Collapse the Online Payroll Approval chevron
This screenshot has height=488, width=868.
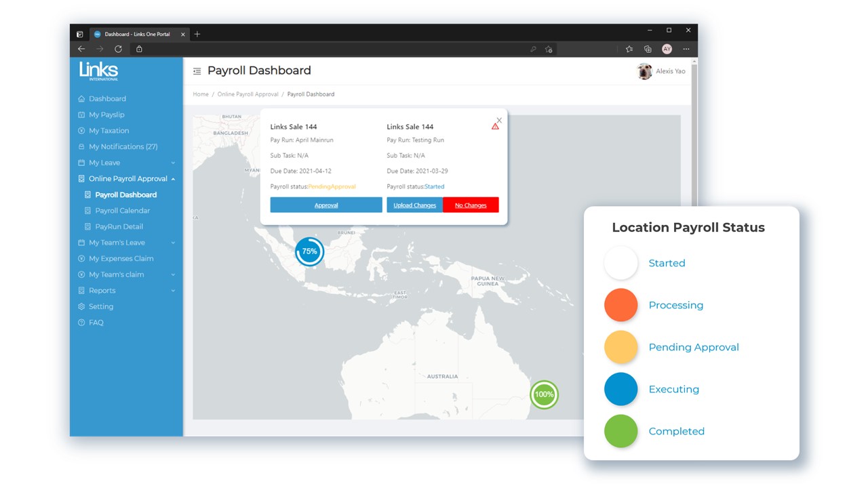point(173,179)
